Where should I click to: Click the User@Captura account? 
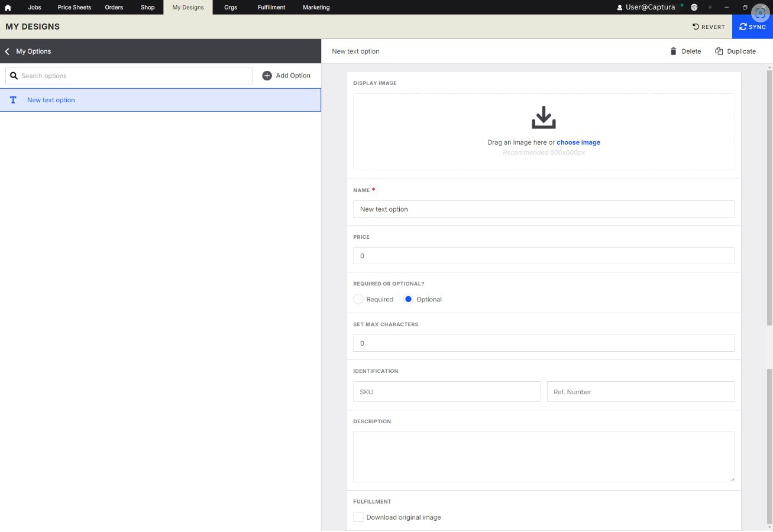click(646, 8)
